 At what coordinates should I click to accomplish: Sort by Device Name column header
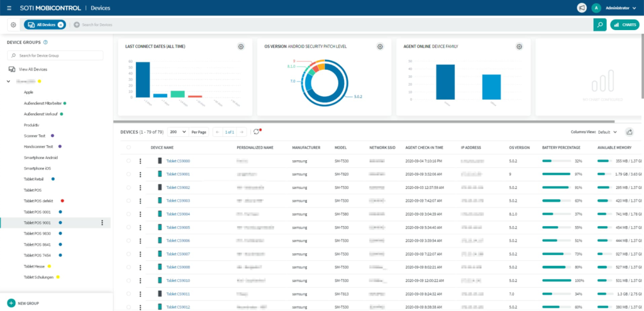[162, 147]
